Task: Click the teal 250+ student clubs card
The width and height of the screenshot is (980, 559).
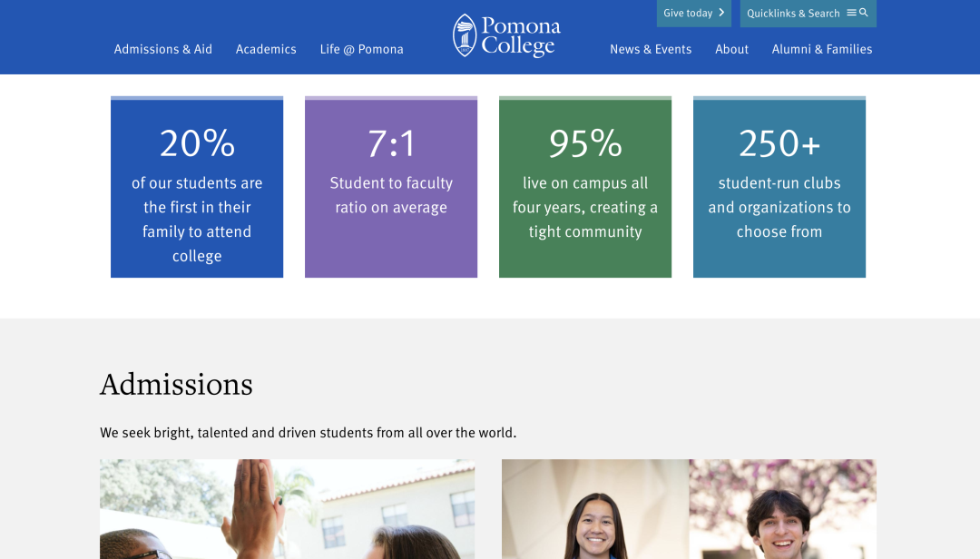Action: click(x=779, y=188)
